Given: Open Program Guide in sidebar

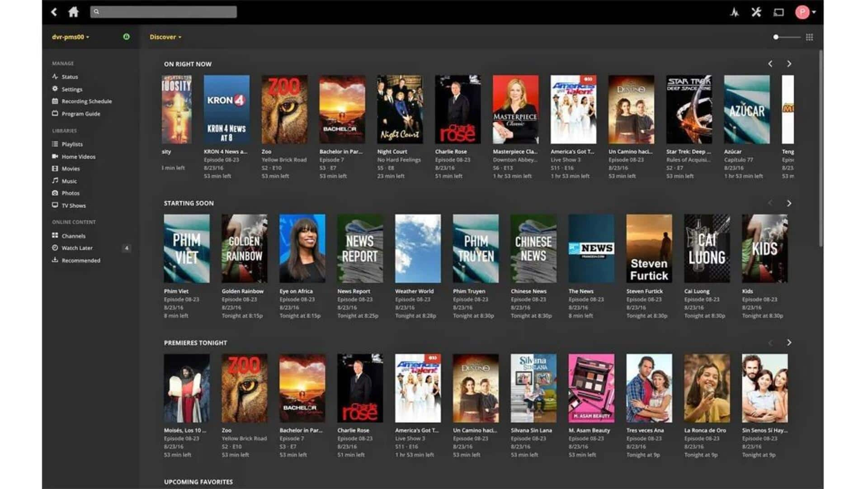Looking at the screenshot, I should tap(76, 114).
